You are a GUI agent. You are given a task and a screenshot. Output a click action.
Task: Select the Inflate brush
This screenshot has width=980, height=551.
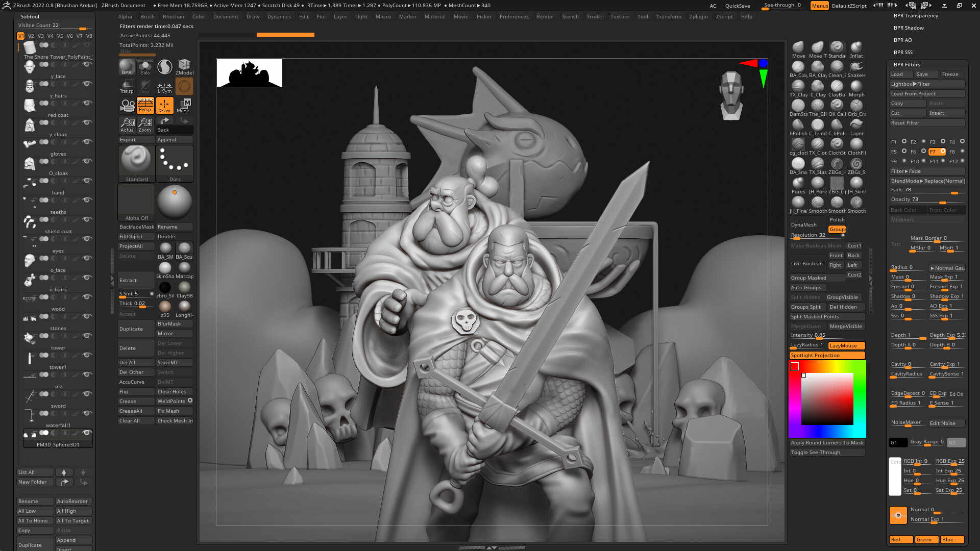(x=856, y=47)
